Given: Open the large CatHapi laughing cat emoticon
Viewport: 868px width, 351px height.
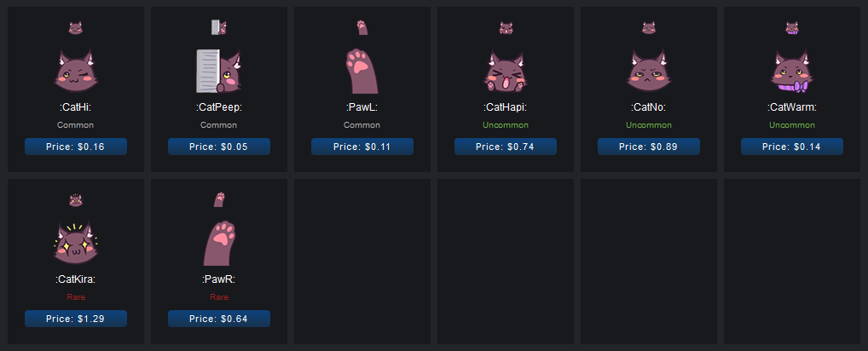Looking at the screenshot, I should 506,71.
